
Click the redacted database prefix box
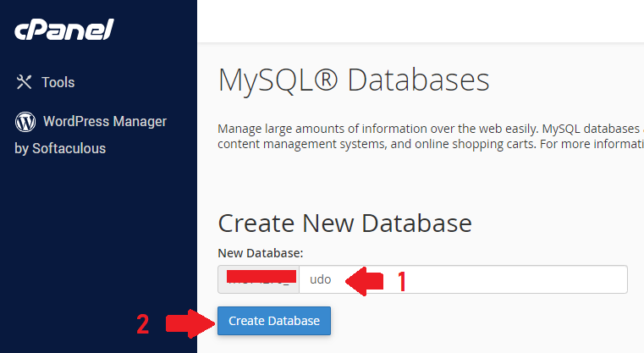258,279
